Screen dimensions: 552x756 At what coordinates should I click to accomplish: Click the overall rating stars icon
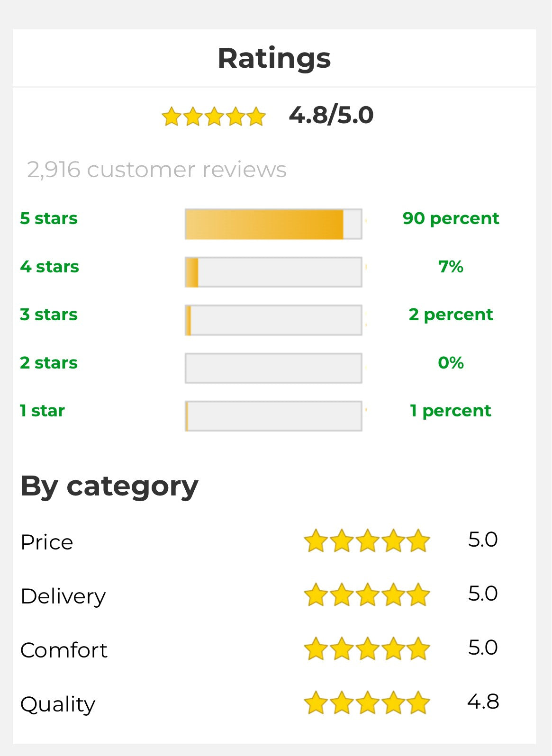click(x=214, y=116)
